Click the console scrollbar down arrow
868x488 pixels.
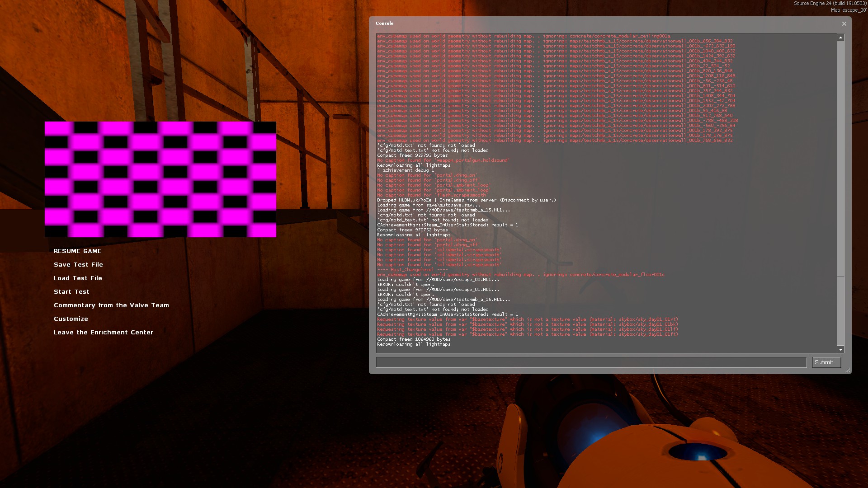(x=840, y=349)
